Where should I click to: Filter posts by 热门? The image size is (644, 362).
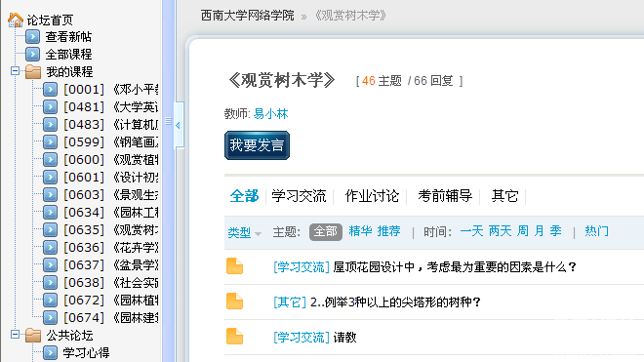596,231
